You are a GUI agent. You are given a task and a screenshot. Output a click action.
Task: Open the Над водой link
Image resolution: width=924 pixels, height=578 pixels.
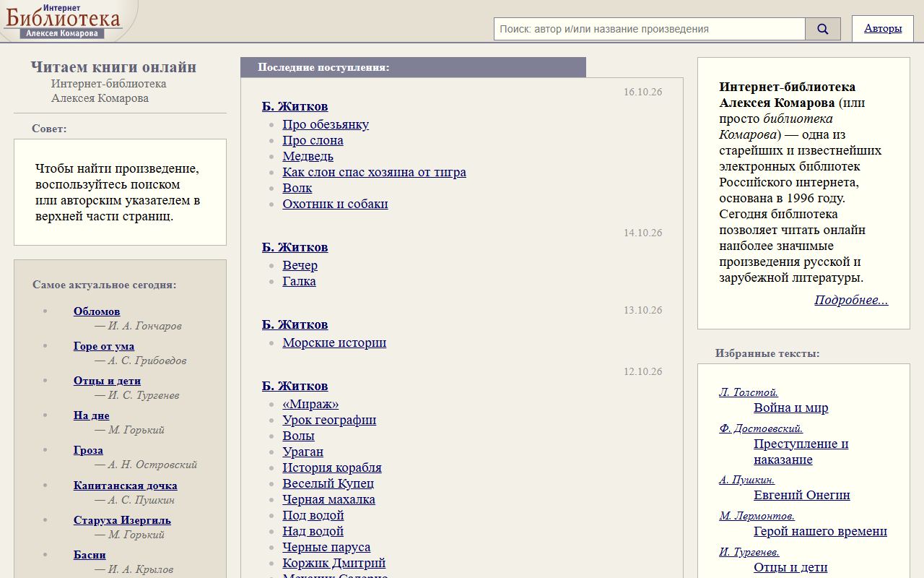313,531
